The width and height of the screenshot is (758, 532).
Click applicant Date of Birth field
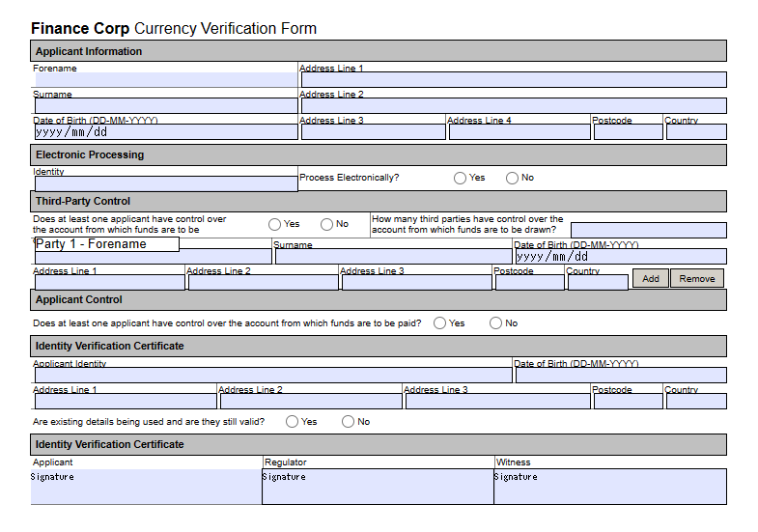pos(166,132)
